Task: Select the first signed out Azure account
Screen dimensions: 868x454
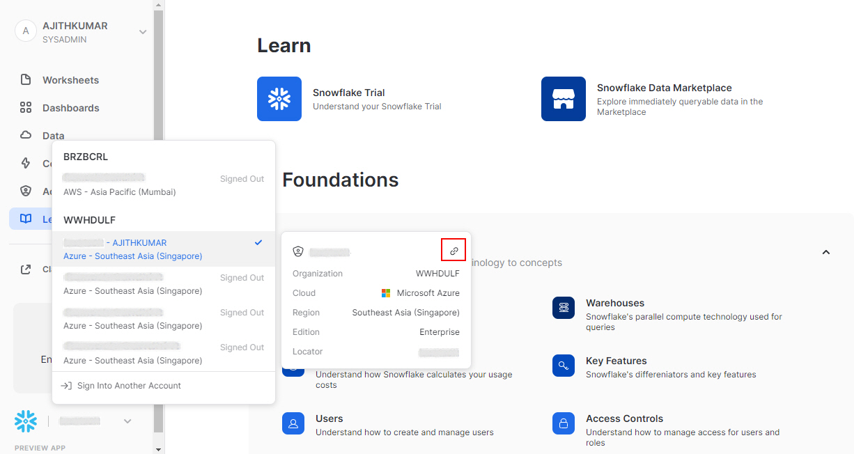Action: [x=164, y=284]
